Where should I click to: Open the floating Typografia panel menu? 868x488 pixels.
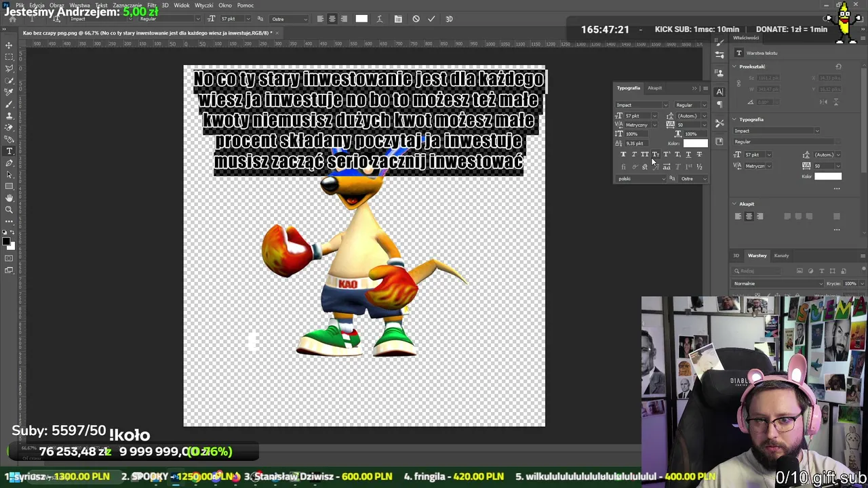705,88
